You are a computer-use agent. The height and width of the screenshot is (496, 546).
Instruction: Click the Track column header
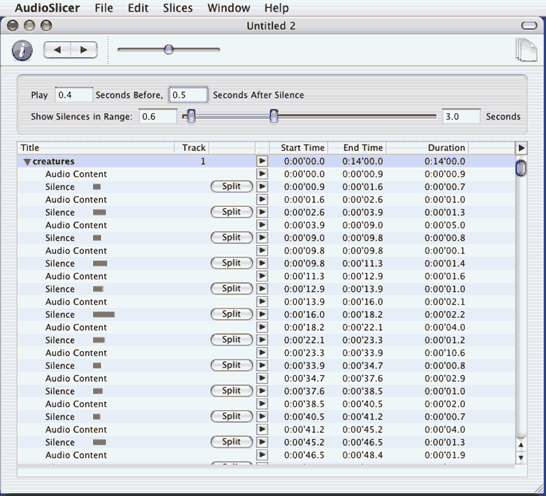[191, 148]
